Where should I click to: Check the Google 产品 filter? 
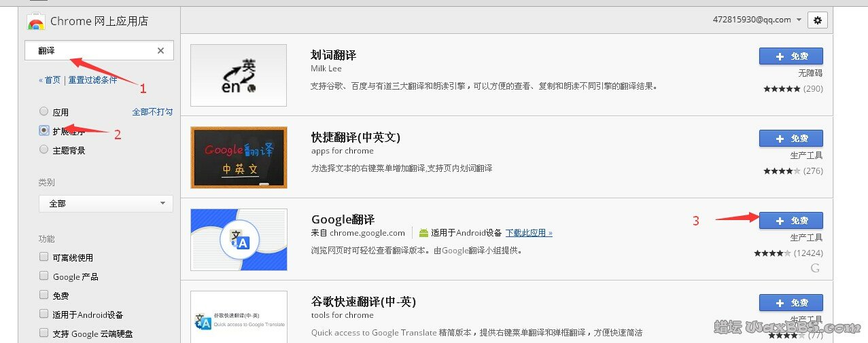tap(44, 276)
